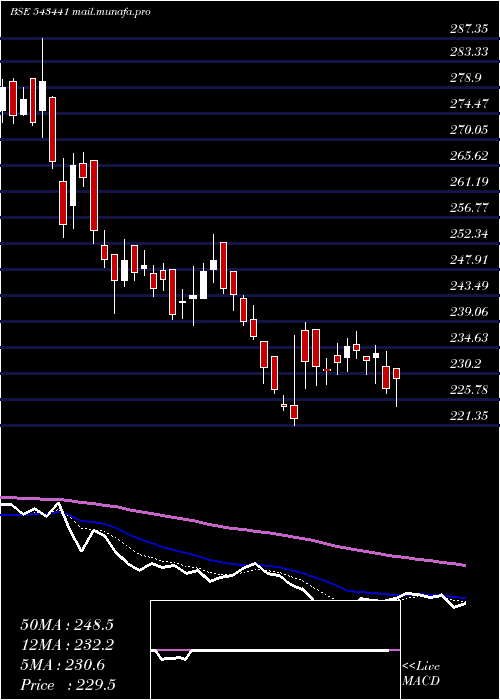
Task: Click the BSE 543441 chart title text
Action: (x=80, y=12)
